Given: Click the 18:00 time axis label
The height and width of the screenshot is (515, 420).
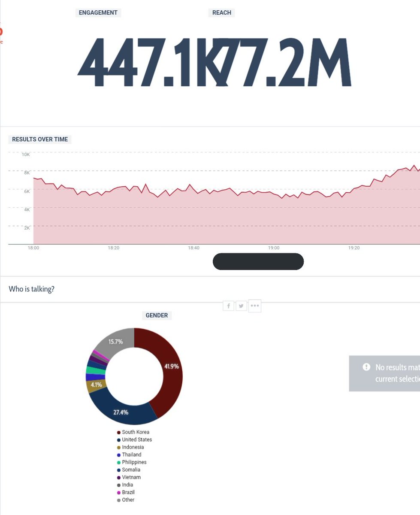Looking at the screenshot, I should click(33, 248).
